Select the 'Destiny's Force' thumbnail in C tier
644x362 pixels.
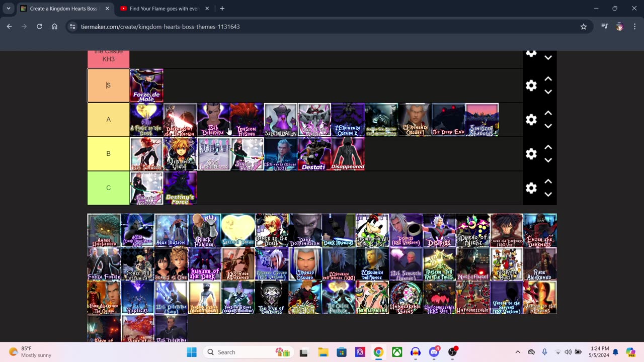(180, 188)
